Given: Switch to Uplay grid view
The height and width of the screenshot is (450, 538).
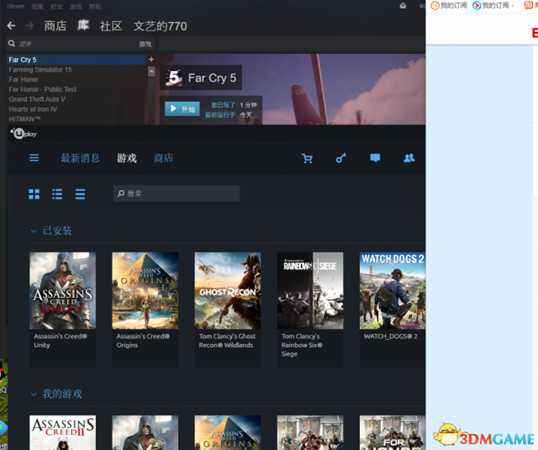Looking at the screenshot, I should click(x=34, y=194).
